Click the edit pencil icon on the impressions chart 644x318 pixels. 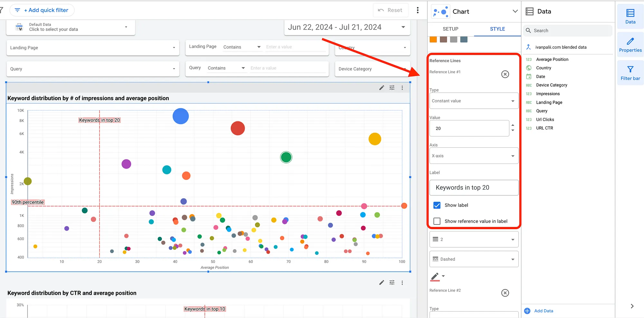point(382,88)
